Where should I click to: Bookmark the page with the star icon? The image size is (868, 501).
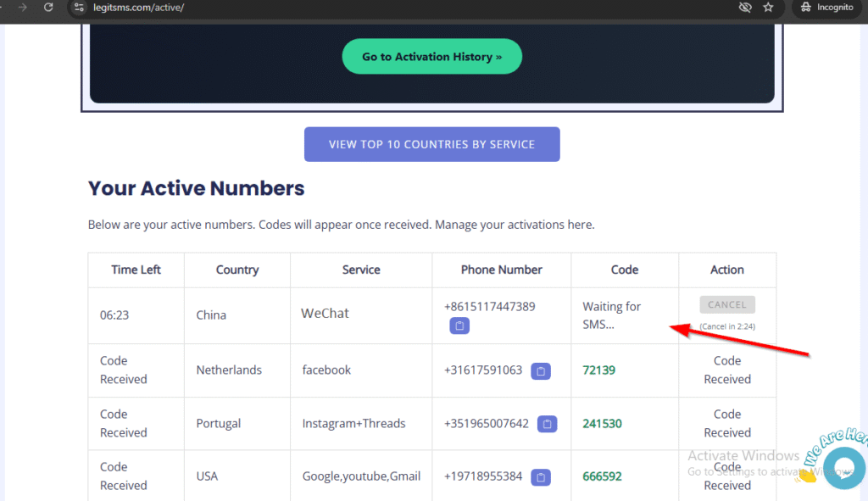[x=768, y=8]
